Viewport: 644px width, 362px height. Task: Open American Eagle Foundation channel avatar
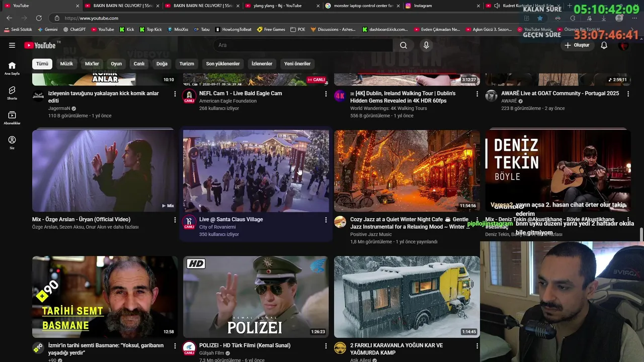[189, 97]
